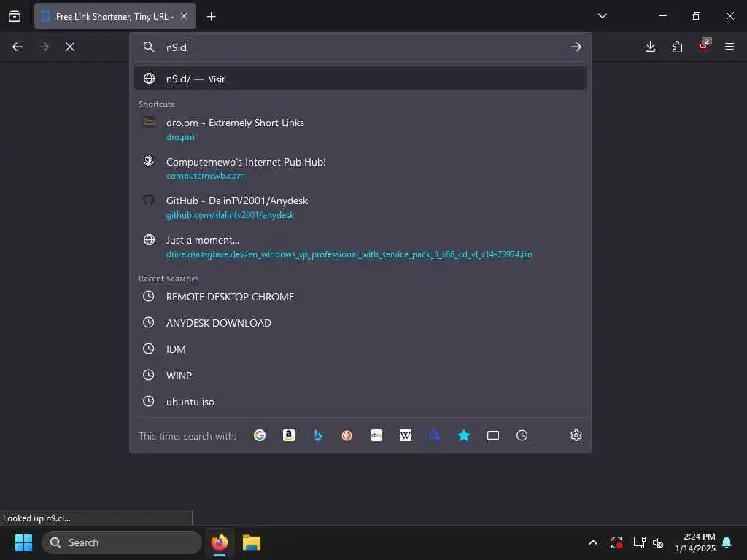Open File Explorer from the taskbar
Image resolution: width=747 pixels, height=560 pixels.
coord(252,542)
